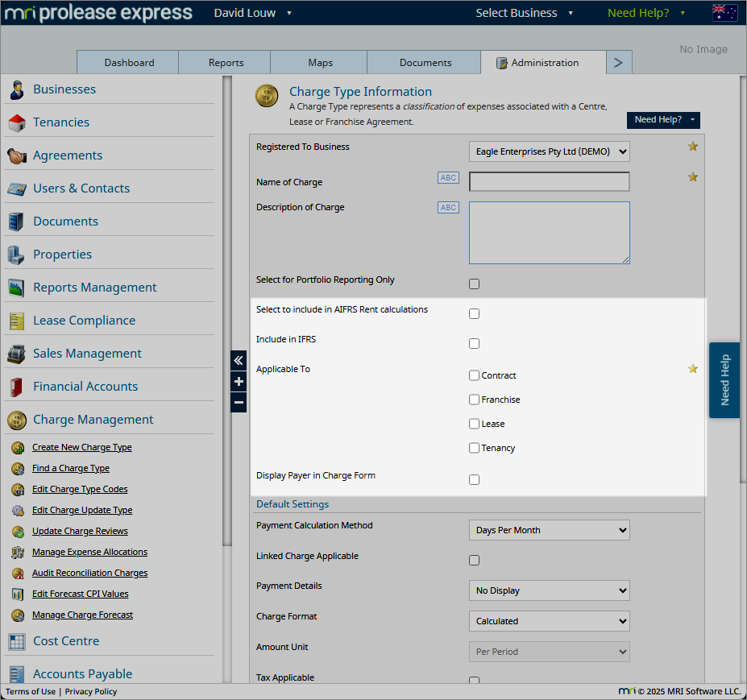The width and height of the screenshot is (747, 700).
Task: Open the Registered To Business dropdown
Action: pos(550,152)
